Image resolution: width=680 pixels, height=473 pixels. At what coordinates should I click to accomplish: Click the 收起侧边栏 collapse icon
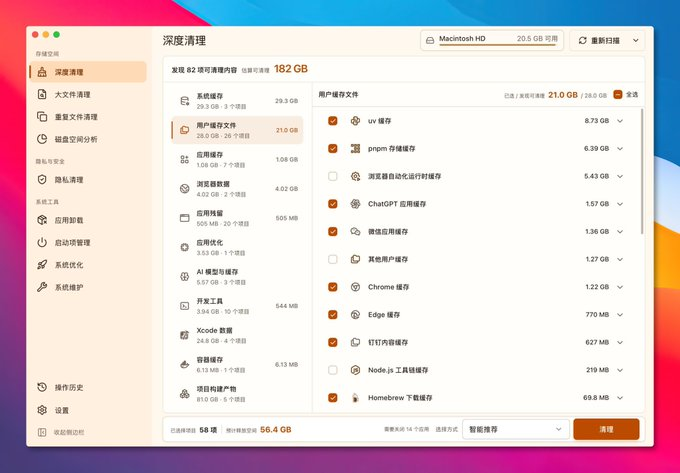click(42, 432)
